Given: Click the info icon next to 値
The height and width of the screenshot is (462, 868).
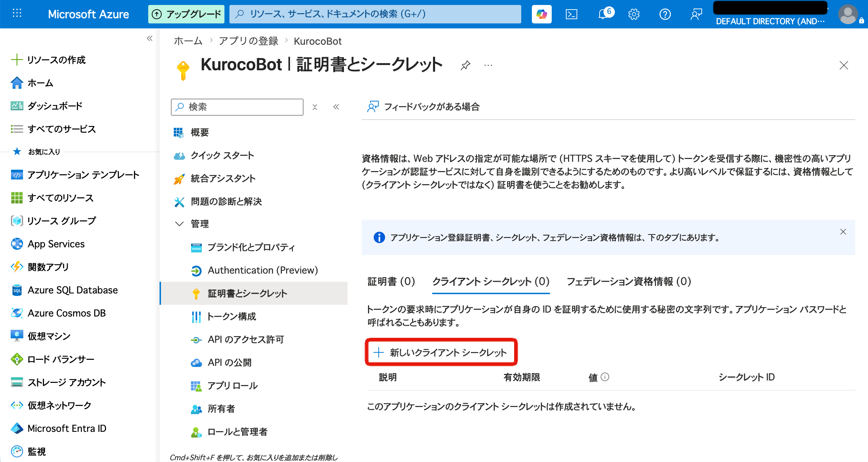Looking at the screenshot, I should (x=605, y=377).
